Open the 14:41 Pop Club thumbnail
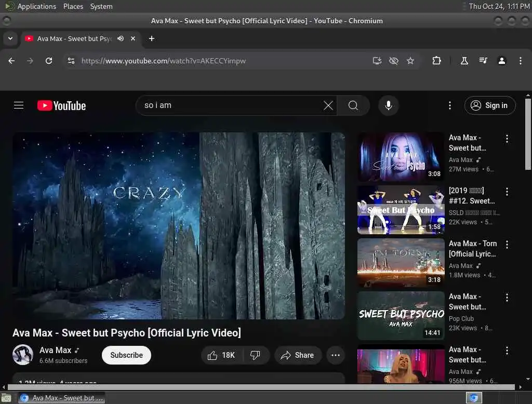 coord(401,316)
